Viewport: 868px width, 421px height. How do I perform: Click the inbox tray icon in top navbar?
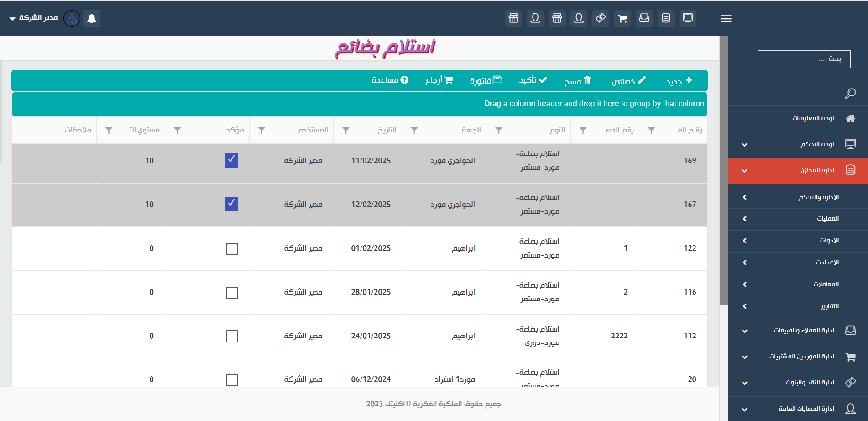644,18
